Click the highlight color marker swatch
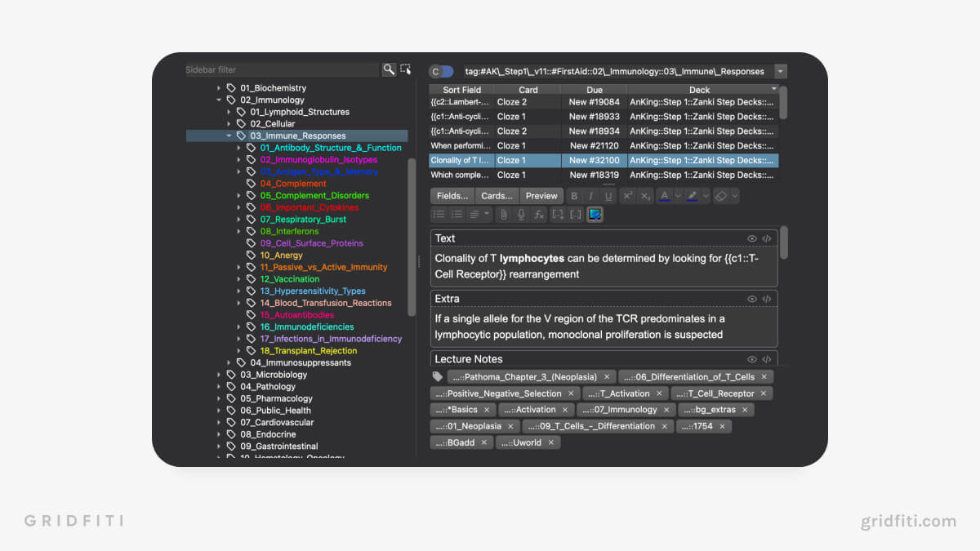 tap(692, 196)
